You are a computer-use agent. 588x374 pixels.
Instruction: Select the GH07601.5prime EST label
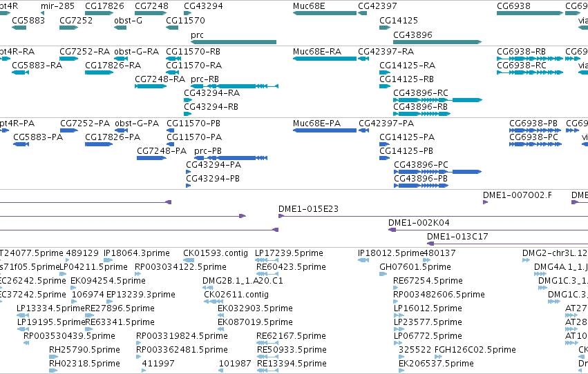tap(415, 267)
